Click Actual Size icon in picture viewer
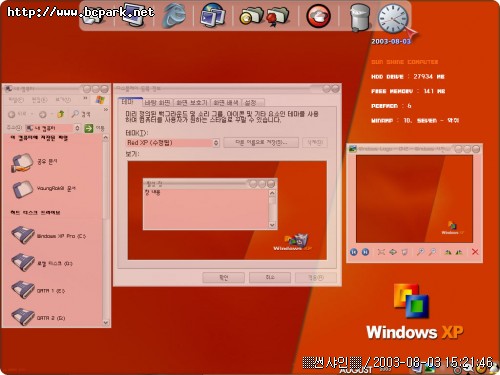The width and height of the screenshot is (500, 375). (393, 252)
